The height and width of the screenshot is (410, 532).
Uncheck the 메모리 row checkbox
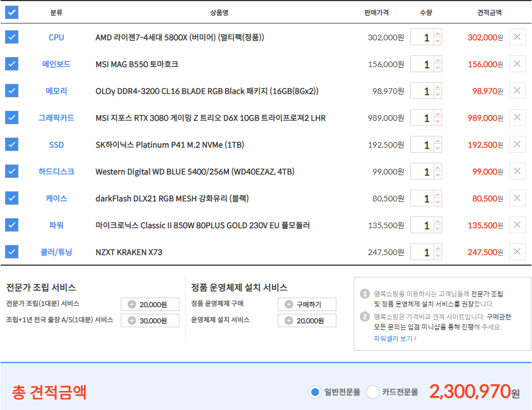[12, 91]
